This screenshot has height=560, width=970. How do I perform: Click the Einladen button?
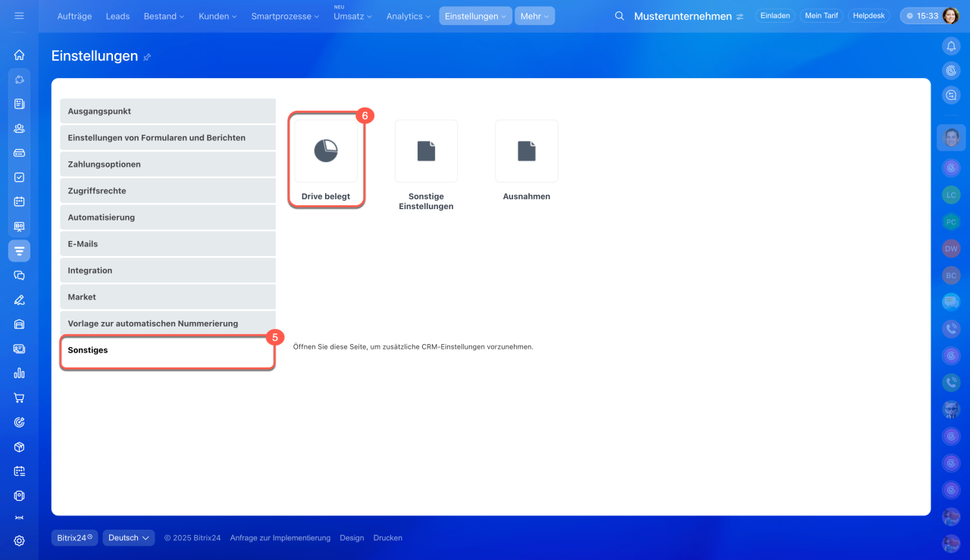(x=774, y=16)
